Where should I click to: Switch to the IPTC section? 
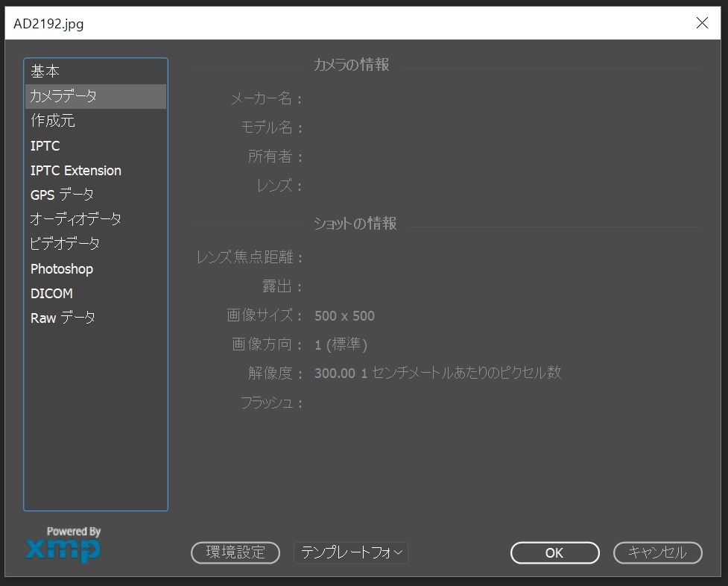coord(45,145)
